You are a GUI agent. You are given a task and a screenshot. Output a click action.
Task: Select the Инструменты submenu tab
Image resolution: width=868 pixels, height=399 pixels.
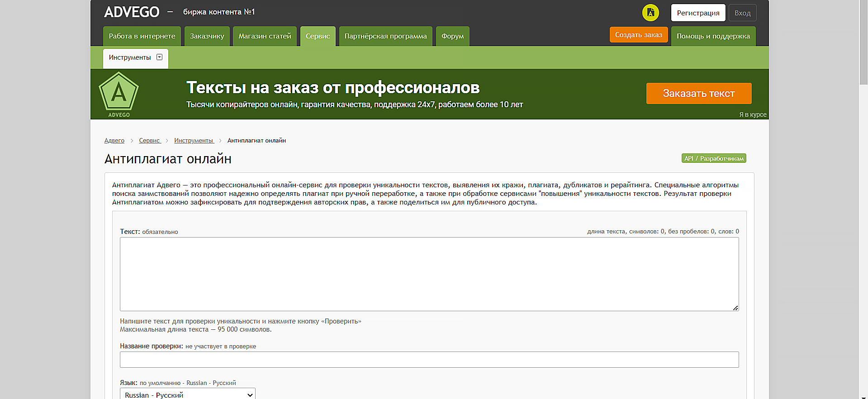[x=136, y=58]
